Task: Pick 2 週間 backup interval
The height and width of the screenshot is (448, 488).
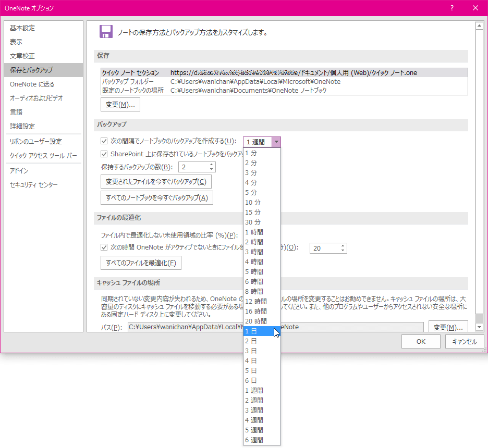Action: (262, 401)
